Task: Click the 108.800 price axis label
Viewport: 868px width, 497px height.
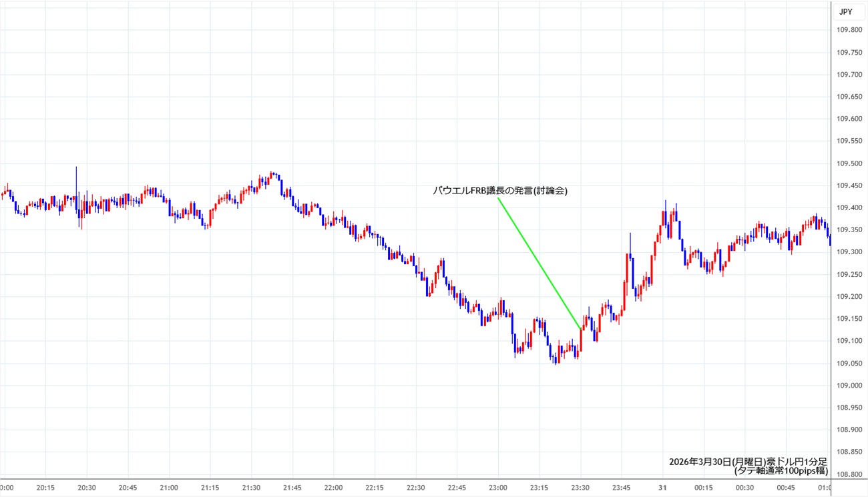Action: pos(849,474)
